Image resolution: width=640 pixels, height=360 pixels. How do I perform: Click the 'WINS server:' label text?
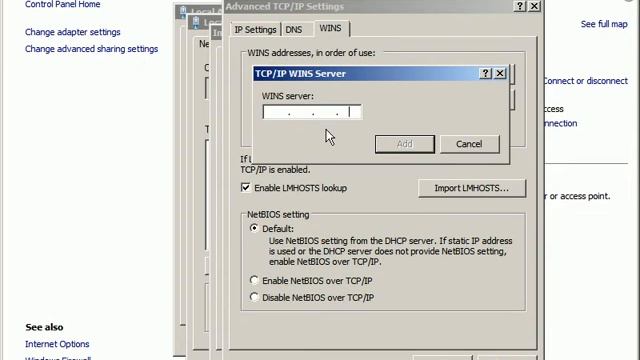click(288, 96)
